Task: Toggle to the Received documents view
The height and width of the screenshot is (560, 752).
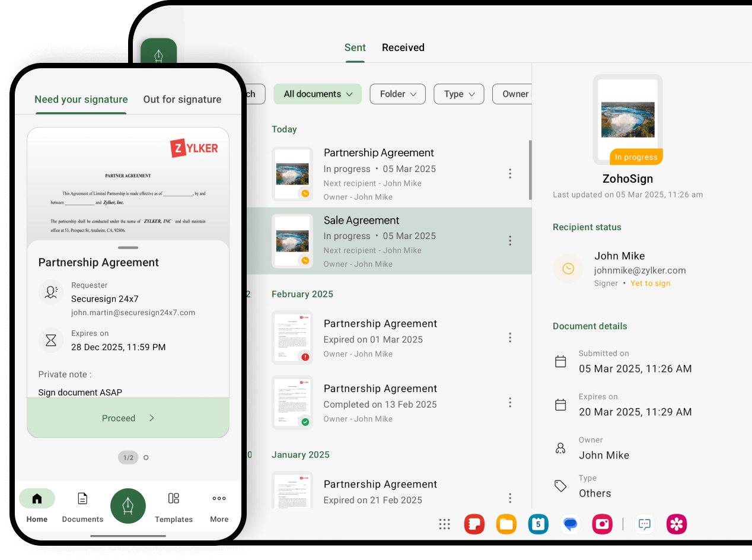Action: pos(403,47)
